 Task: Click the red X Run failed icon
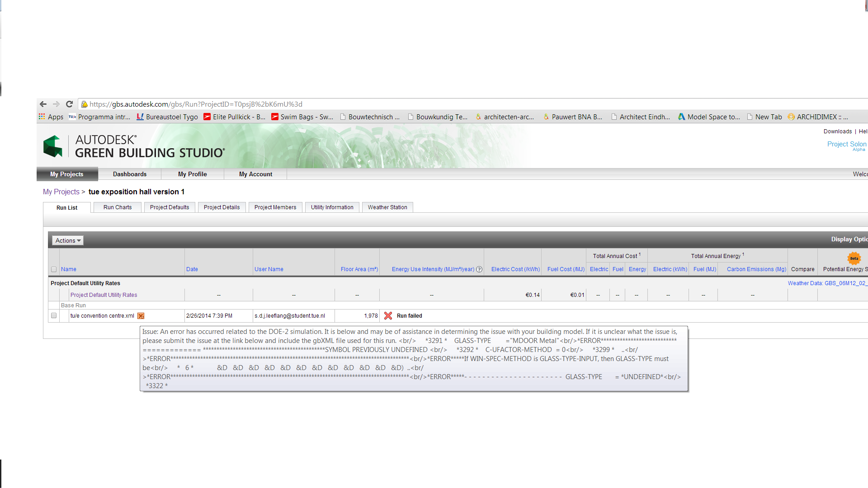(x=388, y=315)
